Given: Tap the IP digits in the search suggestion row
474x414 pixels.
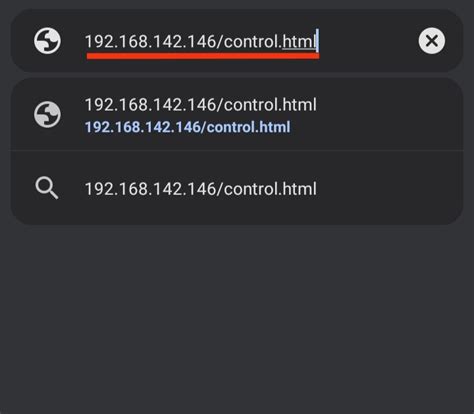Looking at the screenshot, I should pyautogui.click(x=151, y=189).
